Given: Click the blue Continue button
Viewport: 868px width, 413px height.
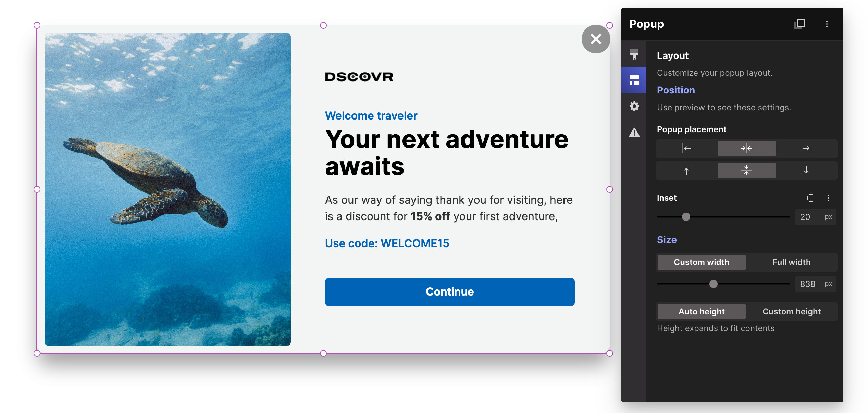Looking at the screenshot, I should point(449,292).
